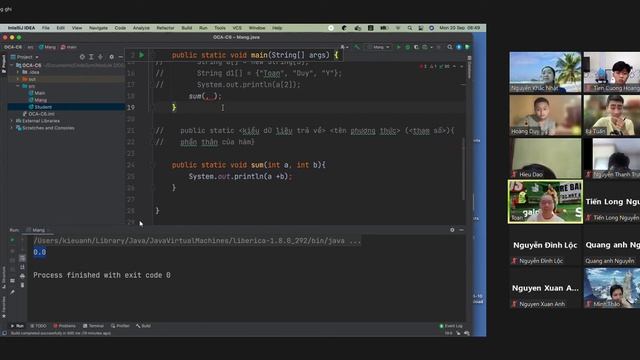Expand the out folder
This screenshot has height=360, width=640.
pyautogui.click(x=18, y=79)
